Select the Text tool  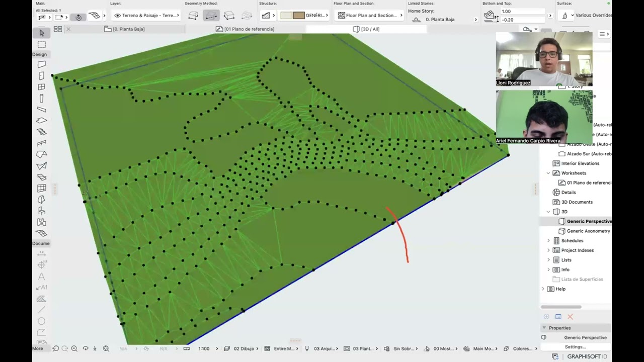tap(42, 277)
